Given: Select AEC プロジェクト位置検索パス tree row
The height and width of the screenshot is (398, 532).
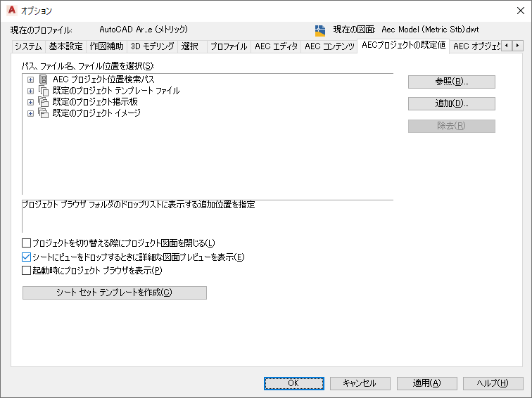Looking at the screenshot, I should pos(103,79).
